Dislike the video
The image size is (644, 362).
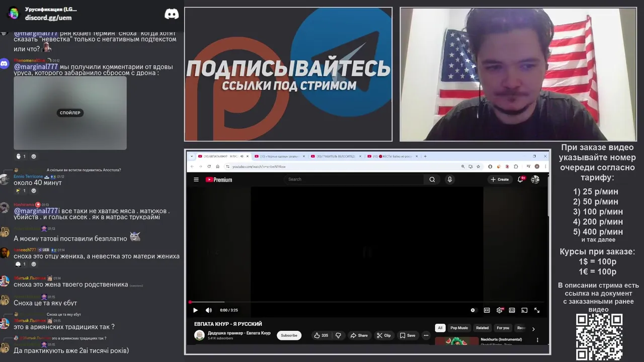(x=338, y=335)
